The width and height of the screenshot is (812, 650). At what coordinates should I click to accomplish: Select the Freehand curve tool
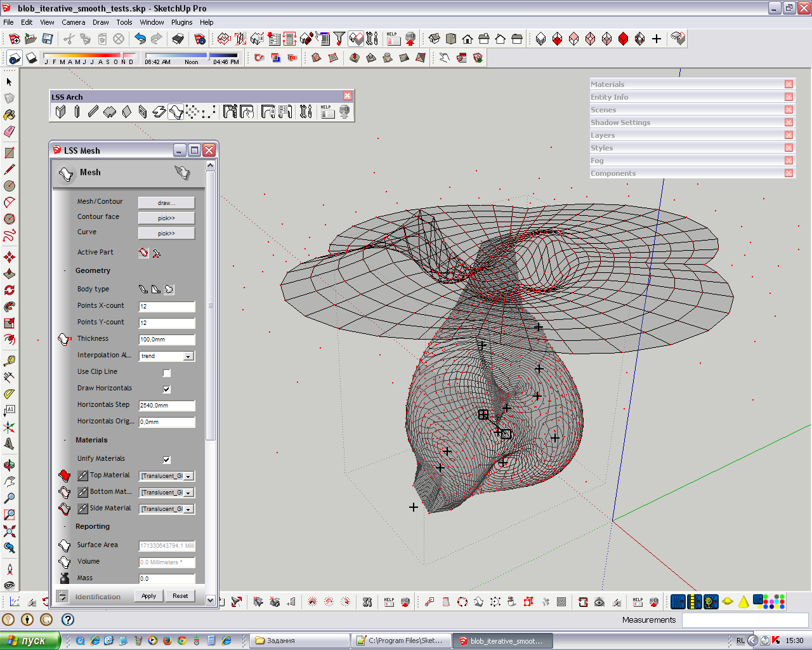[10, 235]
